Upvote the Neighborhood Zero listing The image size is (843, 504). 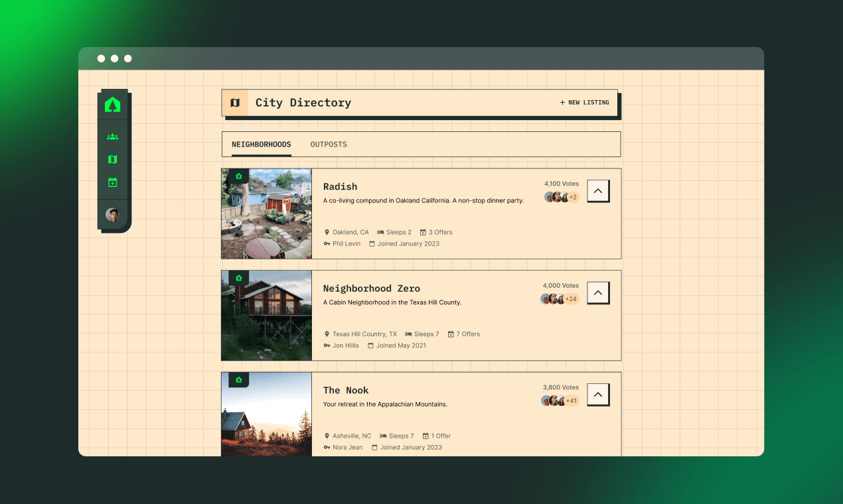click(598, 292)
